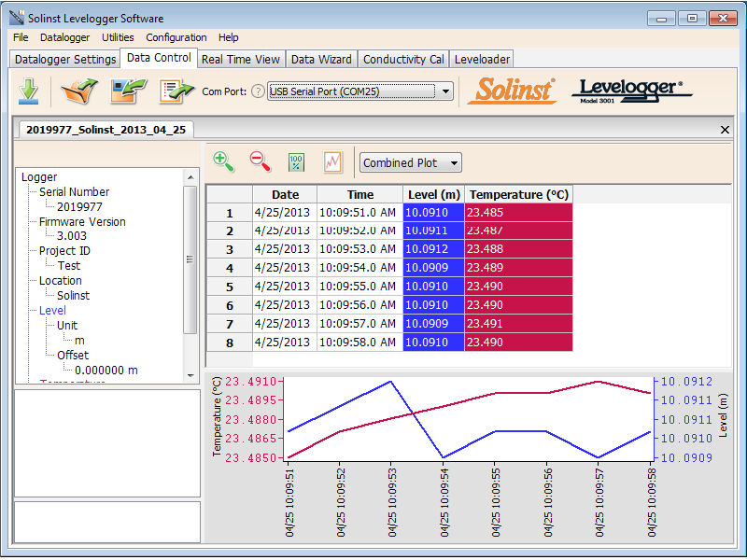Click the level cell 10.0912 in row 3
The height and width of the screenshot is (560, 747).
(x=433, y=249)
